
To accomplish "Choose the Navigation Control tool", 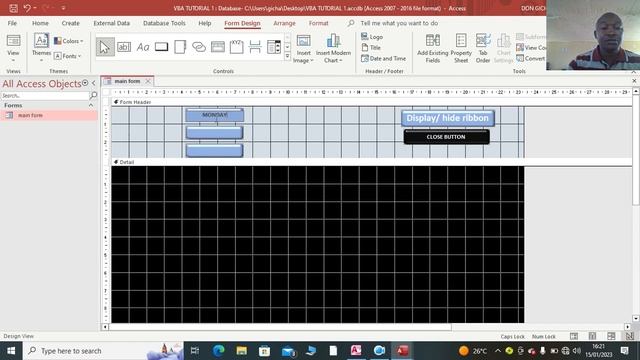I will pos(218,47).
